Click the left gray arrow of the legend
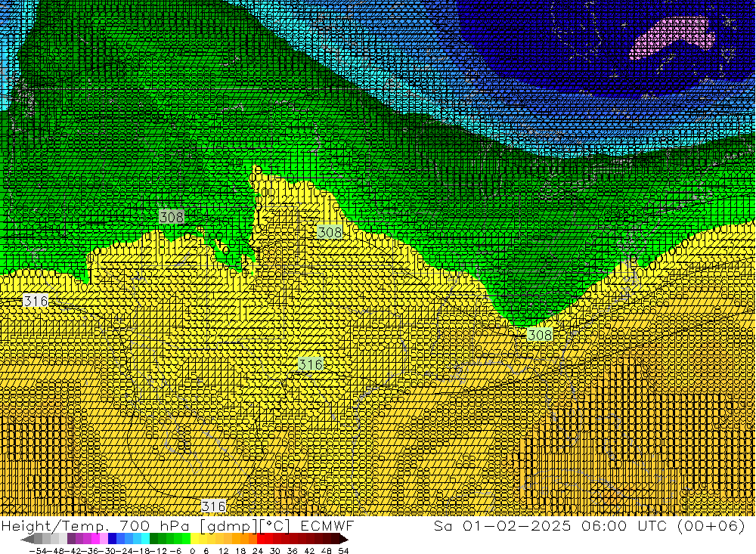This screenshot has width=756, height=554. pyautogui.click(x=27, y=539)
